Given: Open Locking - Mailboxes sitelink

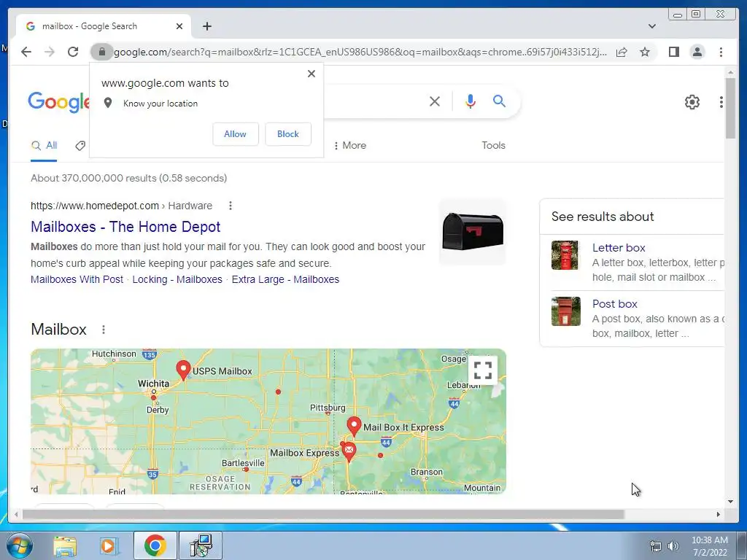Looking at the screenshot, I should [x=177, y=279].
